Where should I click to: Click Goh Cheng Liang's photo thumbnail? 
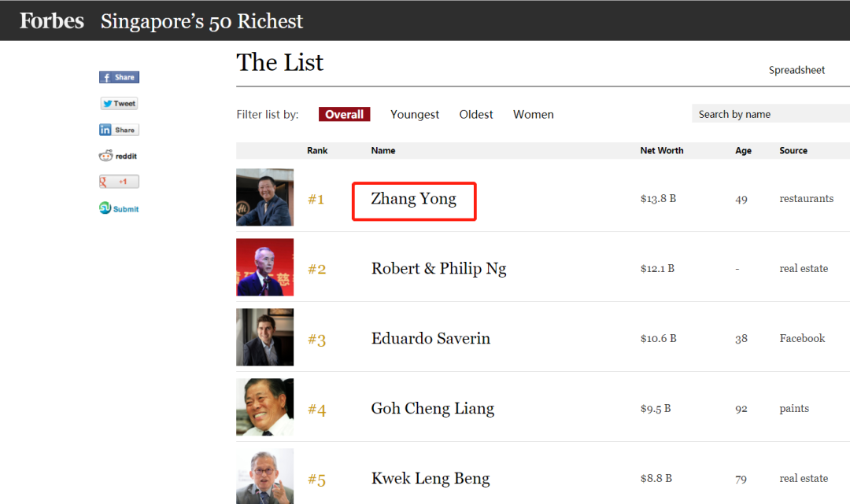(264, 407)
